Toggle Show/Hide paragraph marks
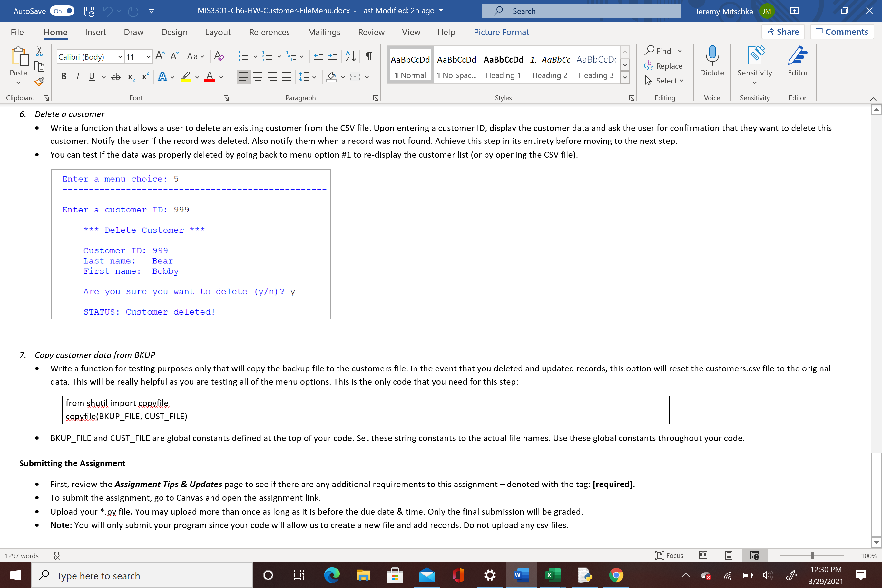The height and width of the screenshot is (588, 882). 368,56
